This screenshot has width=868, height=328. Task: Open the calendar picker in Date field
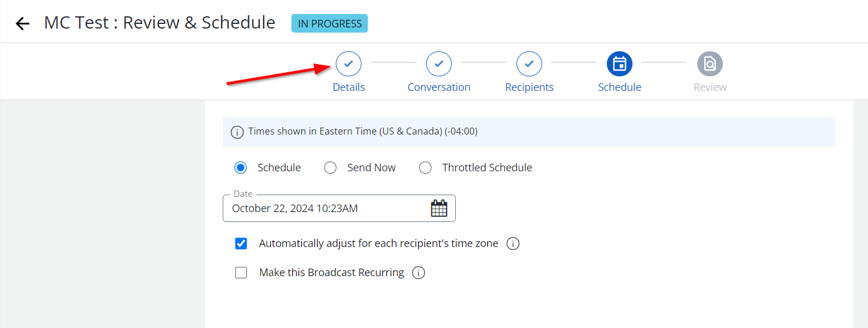(439, 208)
